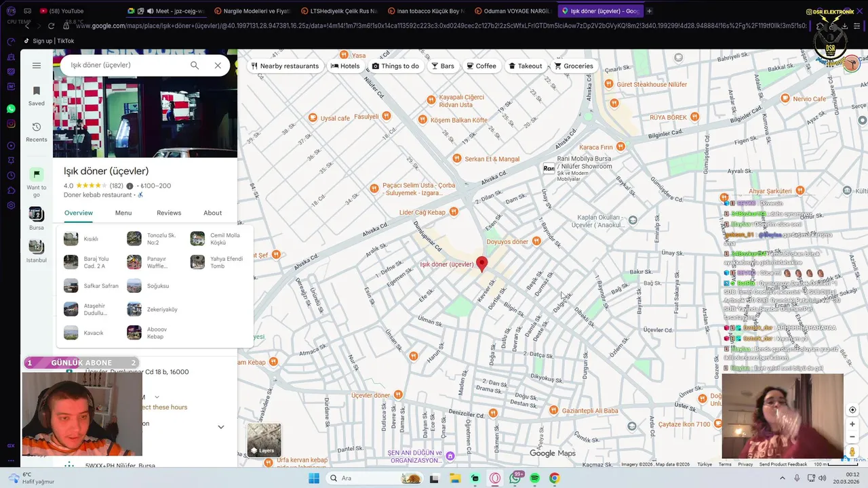
Task: Toggle the Layers satellite thumbnail
Action: (x=264, y=440)
